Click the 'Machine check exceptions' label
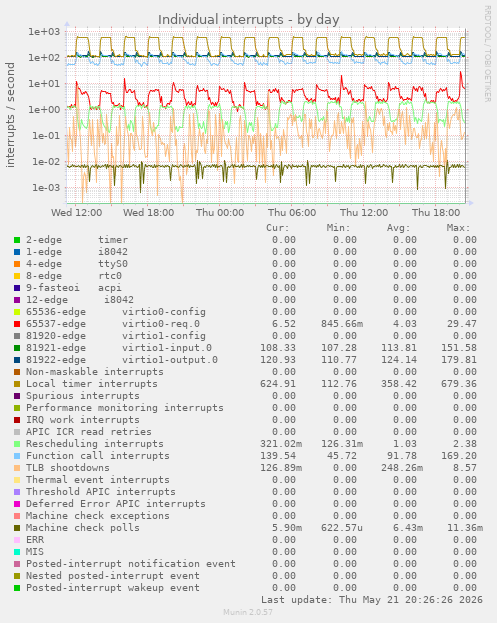The height and width of the screenshot is (623, 497). tap(98, 516)
